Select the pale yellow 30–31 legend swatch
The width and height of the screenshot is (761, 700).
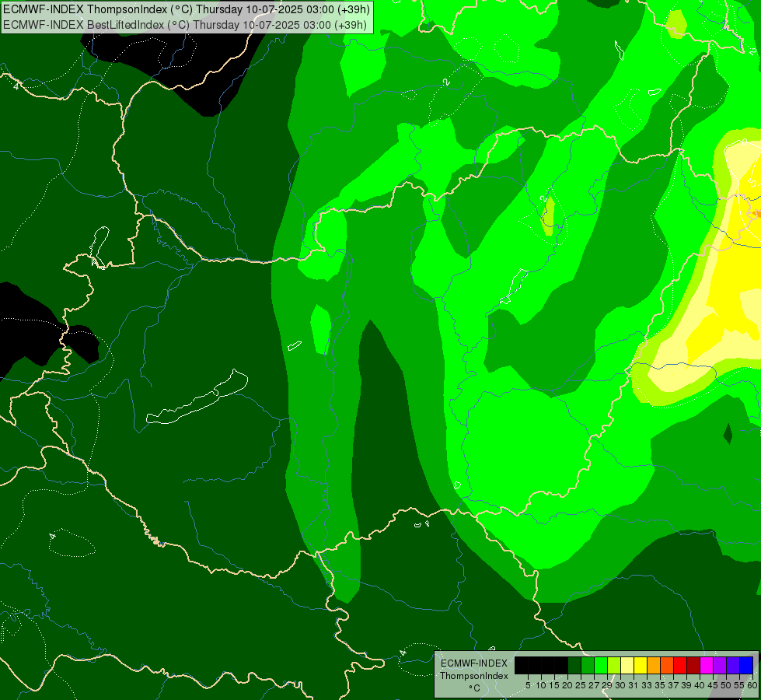(627, 665)
